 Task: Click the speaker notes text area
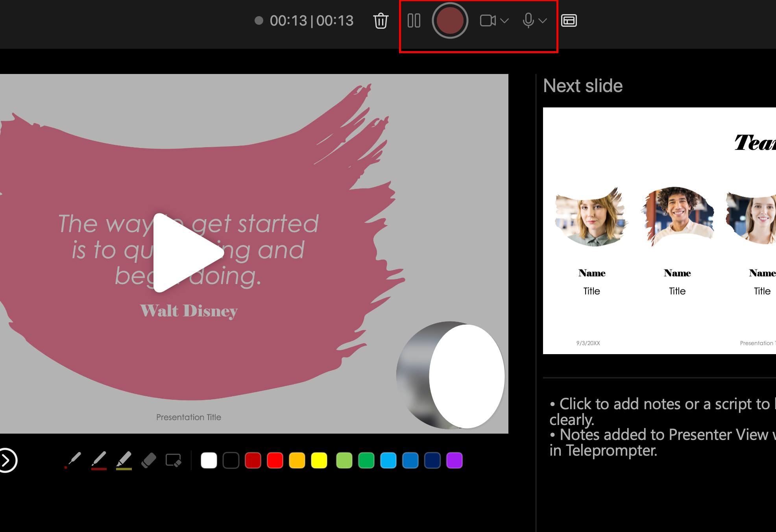click(663, 427)
